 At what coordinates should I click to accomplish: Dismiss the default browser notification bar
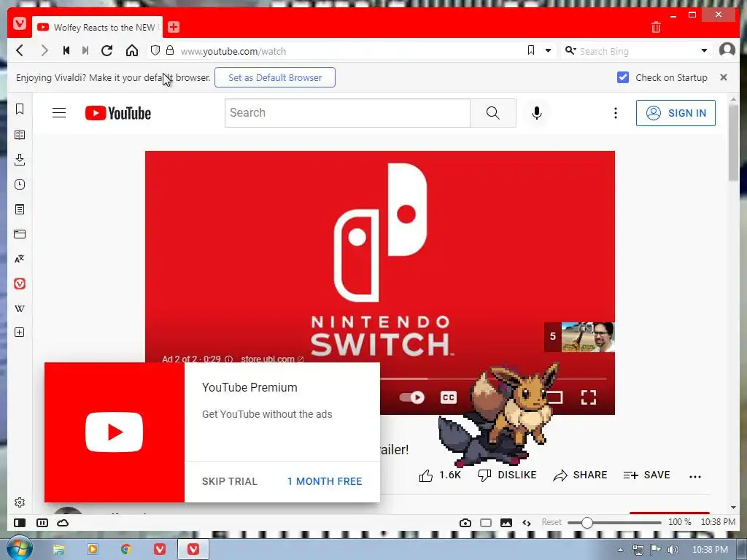(724, 77)
